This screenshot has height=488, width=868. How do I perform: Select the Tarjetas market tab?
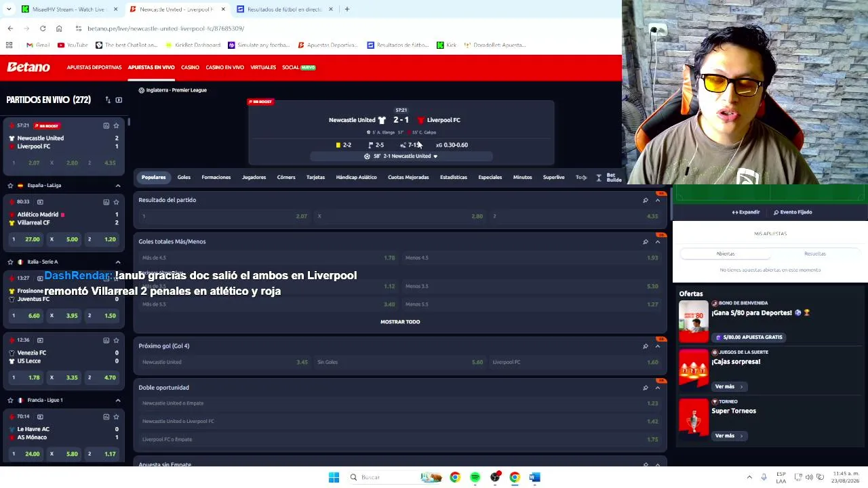(x=315, y=178)
